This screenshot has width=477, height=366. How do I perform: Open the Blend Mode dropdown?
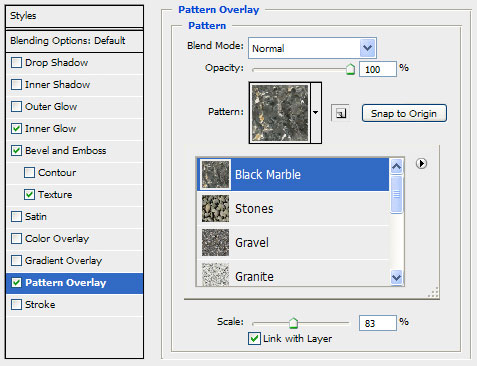pos(312,48)
